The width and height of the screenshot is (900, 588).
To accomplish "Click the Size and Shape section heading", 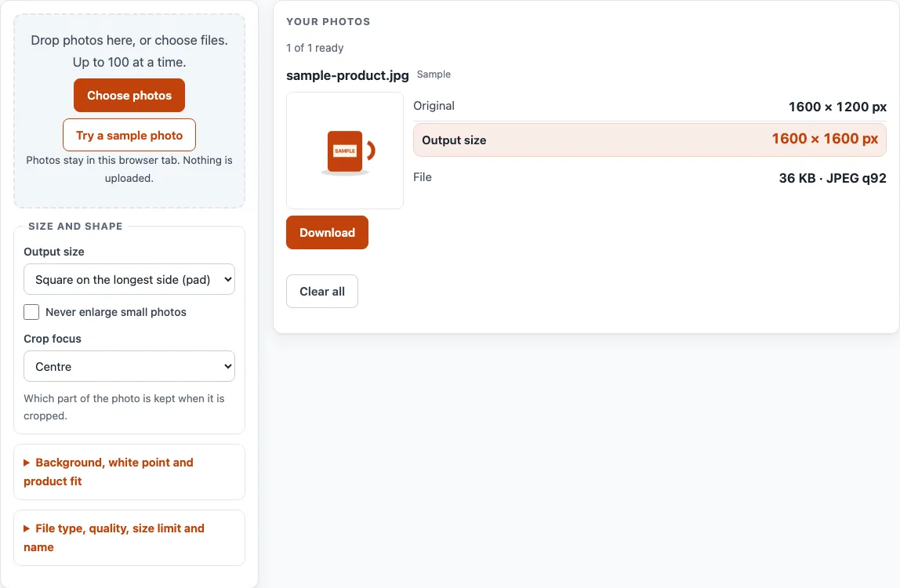I will pyautogui.click(x=75, y=227).
